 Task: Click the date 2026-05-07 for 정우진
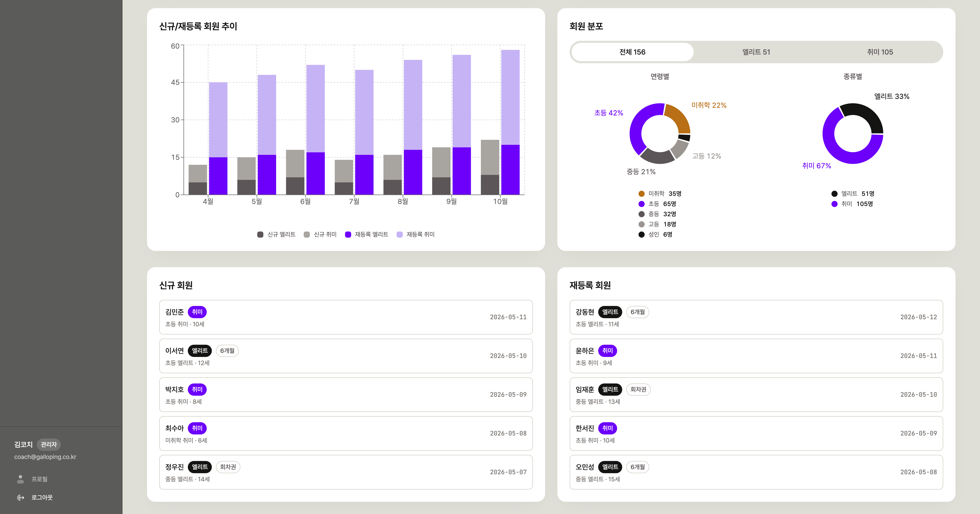508,472
